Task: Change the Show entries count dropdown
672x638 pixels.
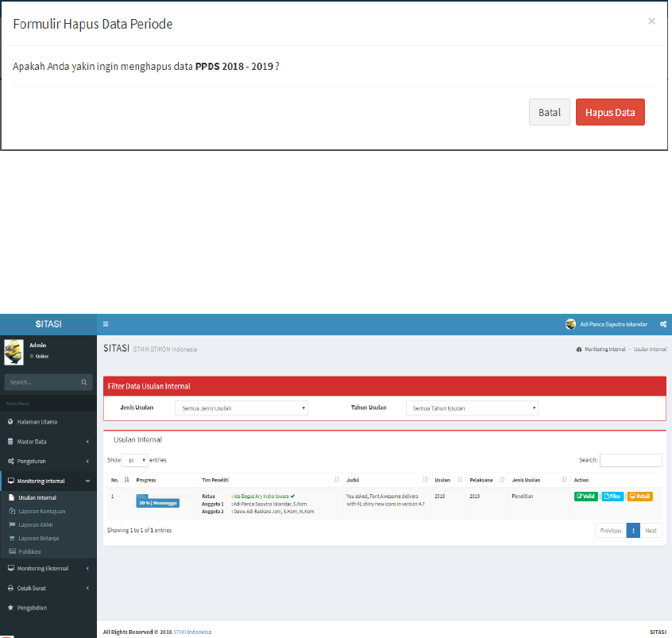Action: (x=135, y=460)
